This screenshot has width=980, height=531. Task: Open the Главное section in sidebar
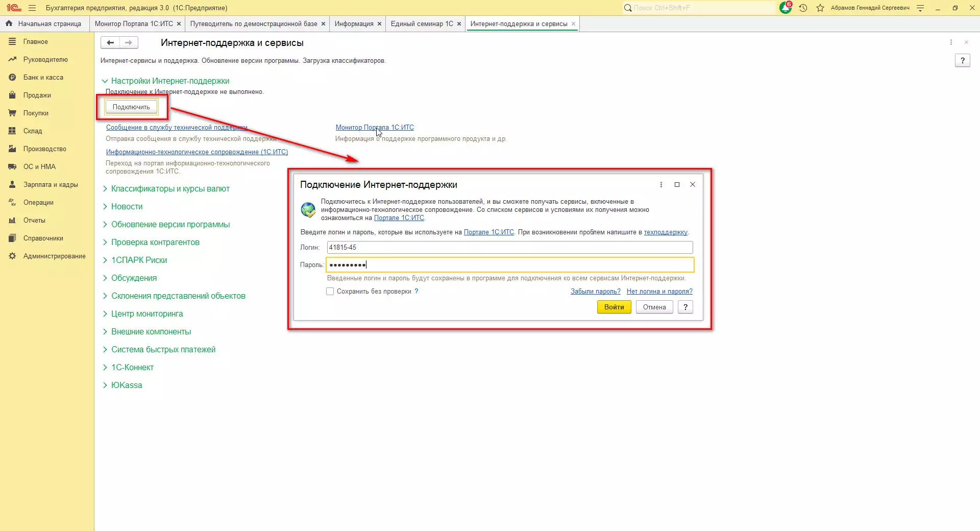point(47,42)
